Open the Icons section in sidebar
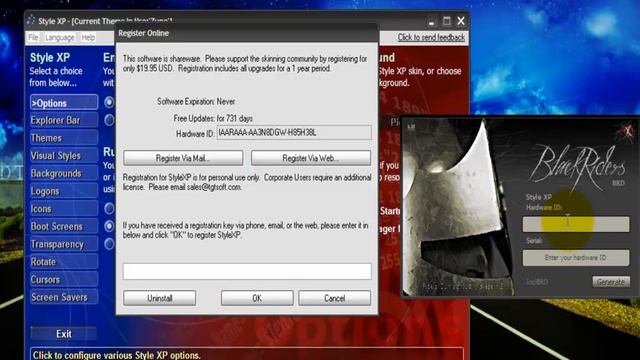 pyautogui.click(x=64, y=209)
